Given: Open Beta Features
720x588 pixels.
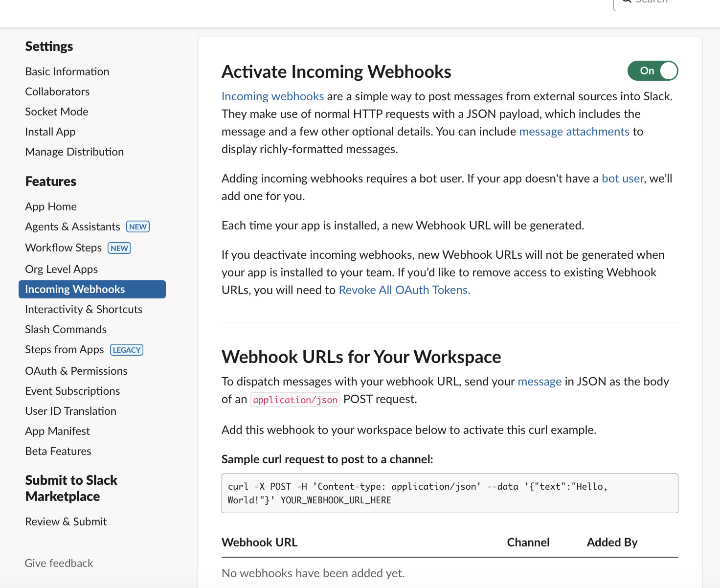Looking at the screenshot, I should pos(58,451).
